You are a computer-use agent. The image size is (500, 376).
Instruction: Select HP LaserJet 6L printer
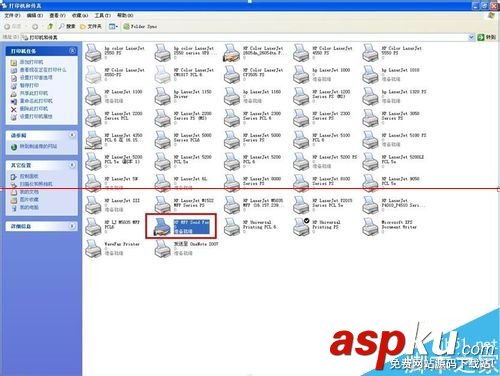pos(181,183)
